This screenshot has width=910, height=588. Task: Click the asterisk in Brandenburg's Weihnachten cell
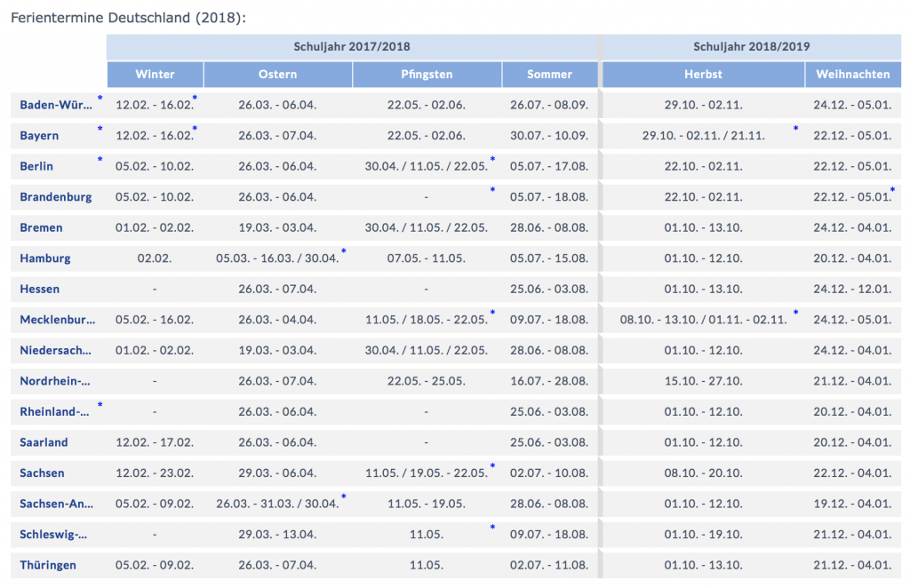click(x=891, y=191)
